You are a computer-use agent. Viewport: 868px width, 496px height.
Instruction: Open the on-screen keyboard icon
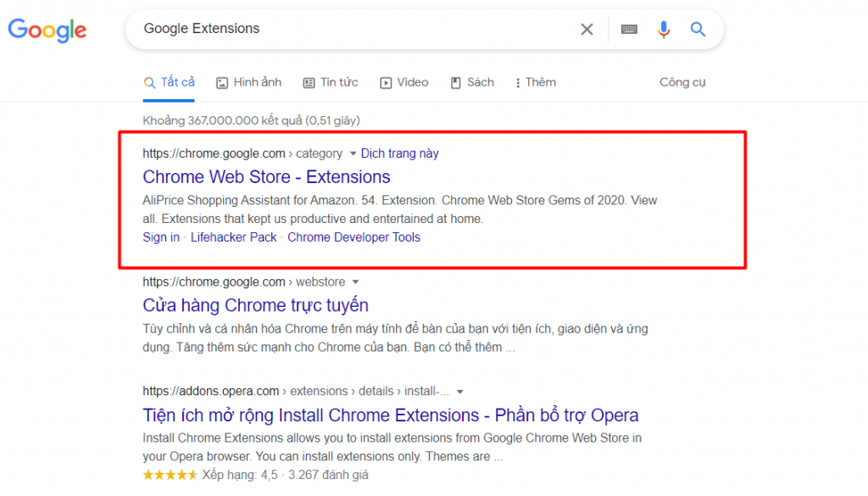pyautogui.click(x=629, y=30)
